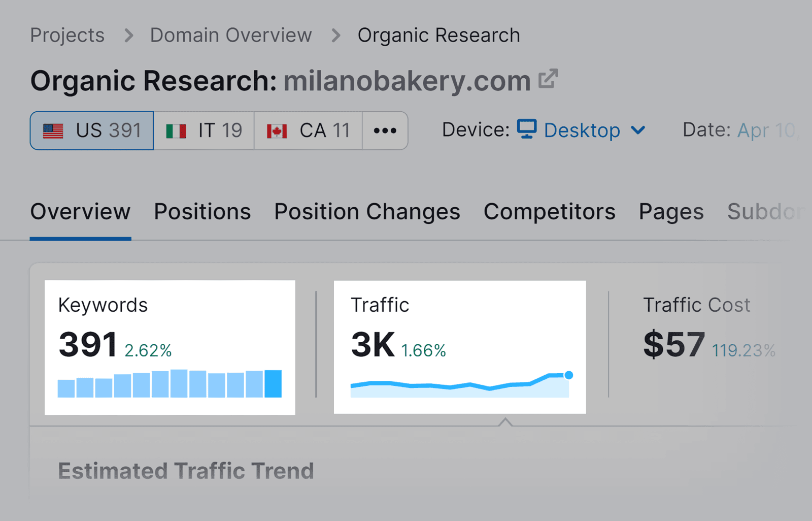Image resolution: width=812 pixels, height=521 pixels.
Task: Switch to the Positions tab
Action: tap(202, 212)
